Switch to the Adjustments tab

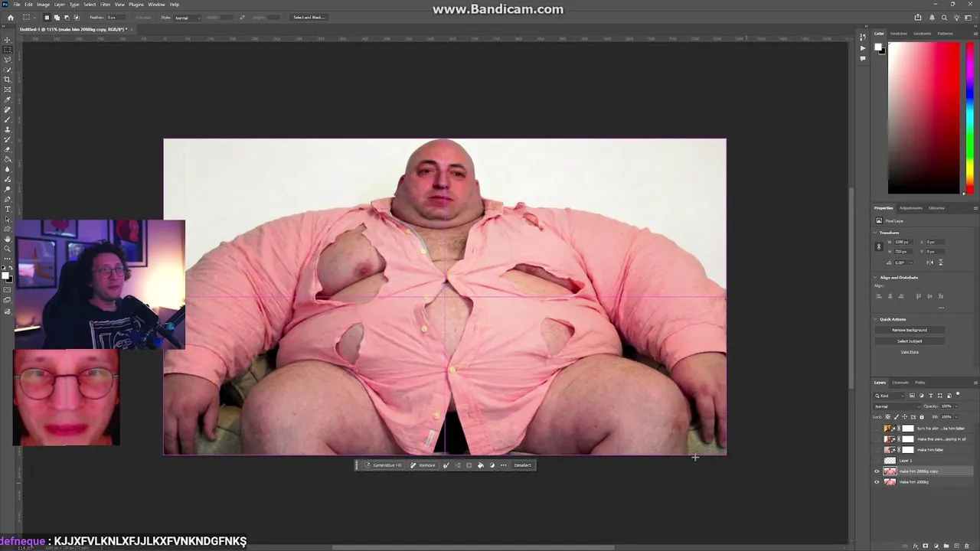(910, 208)
